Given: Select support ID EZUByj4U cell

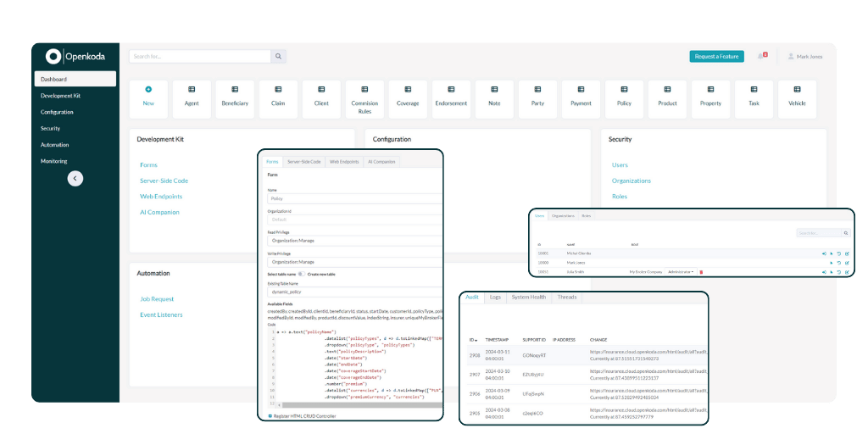Looking at the screenshot, I should [533, 375].
